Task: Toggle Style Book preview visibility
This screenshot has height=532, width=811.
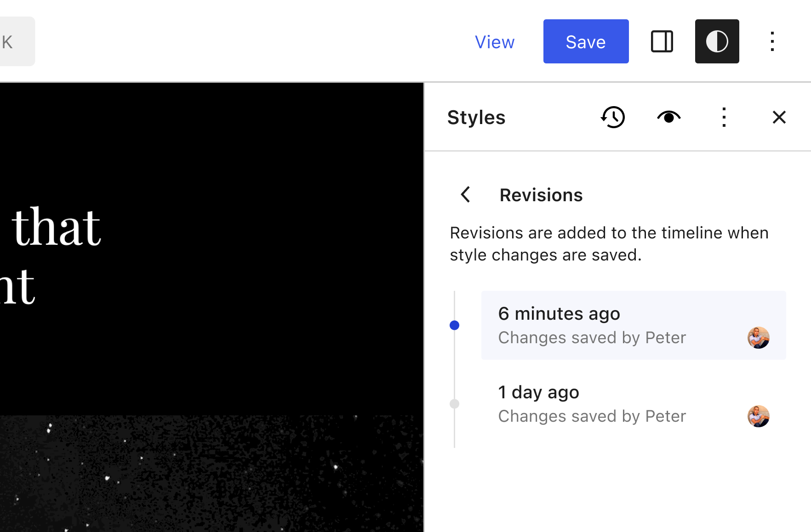Action: (668, 117)
